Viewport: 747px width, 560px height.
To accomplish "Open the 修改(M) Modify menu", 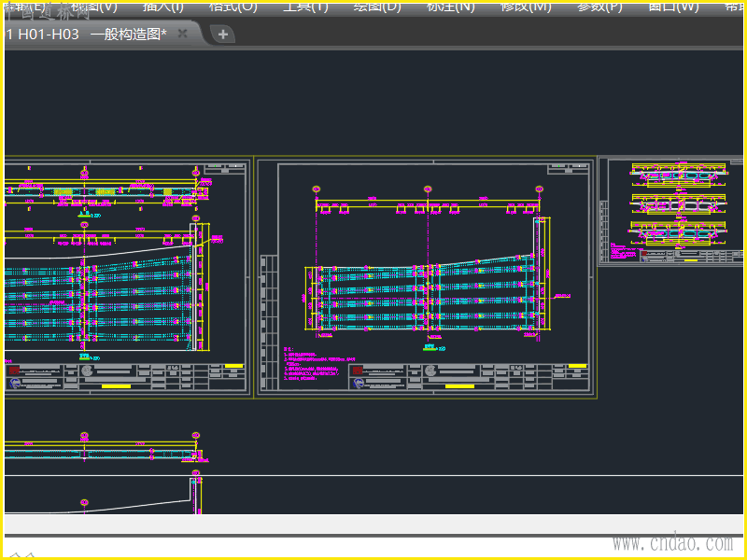I will coord(526,6).
